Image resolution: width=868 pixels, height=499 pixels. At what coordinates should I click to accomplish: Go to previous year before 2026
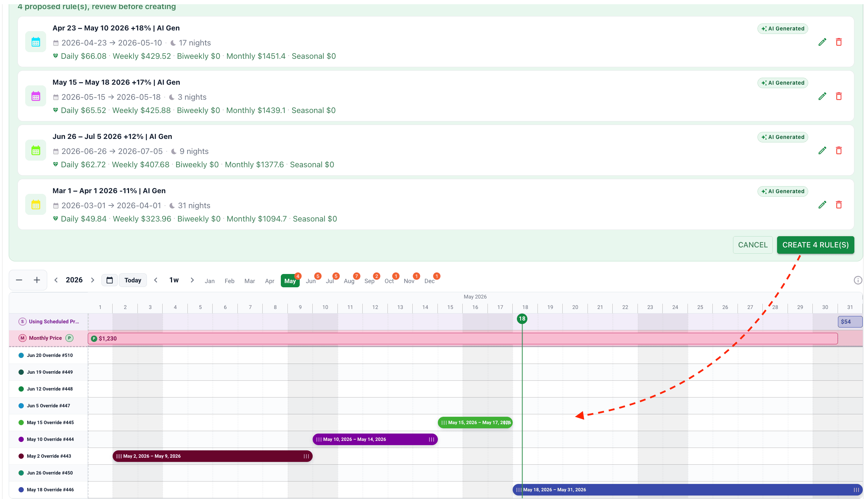(x=56, y=280)
